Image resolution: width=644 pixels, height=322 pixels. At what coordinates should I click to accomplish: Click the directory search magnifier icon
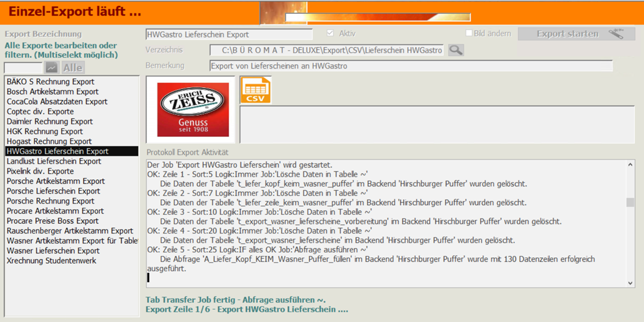coord(456,50)
